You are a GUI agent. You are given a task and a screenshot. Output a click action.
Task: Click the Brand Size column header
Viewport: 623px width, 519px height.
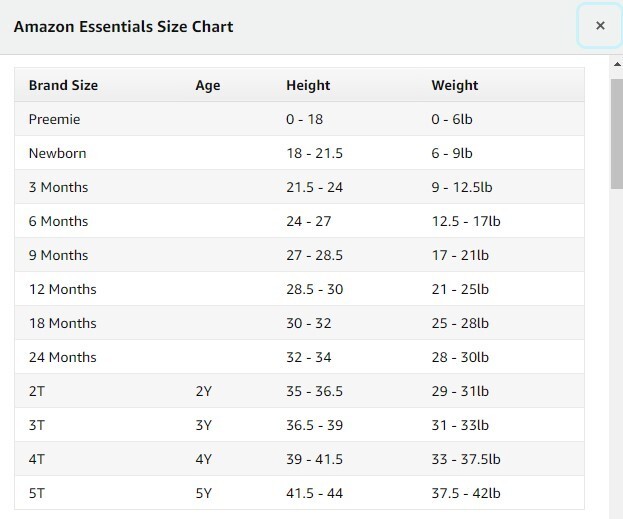pyautogui.click(x=63, y=85)
